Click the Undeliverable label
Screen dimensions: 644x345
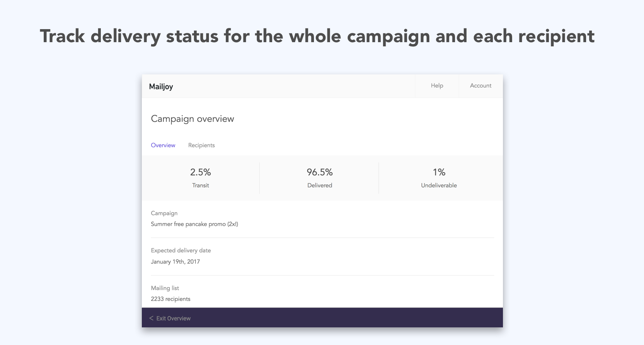point(439,186)
